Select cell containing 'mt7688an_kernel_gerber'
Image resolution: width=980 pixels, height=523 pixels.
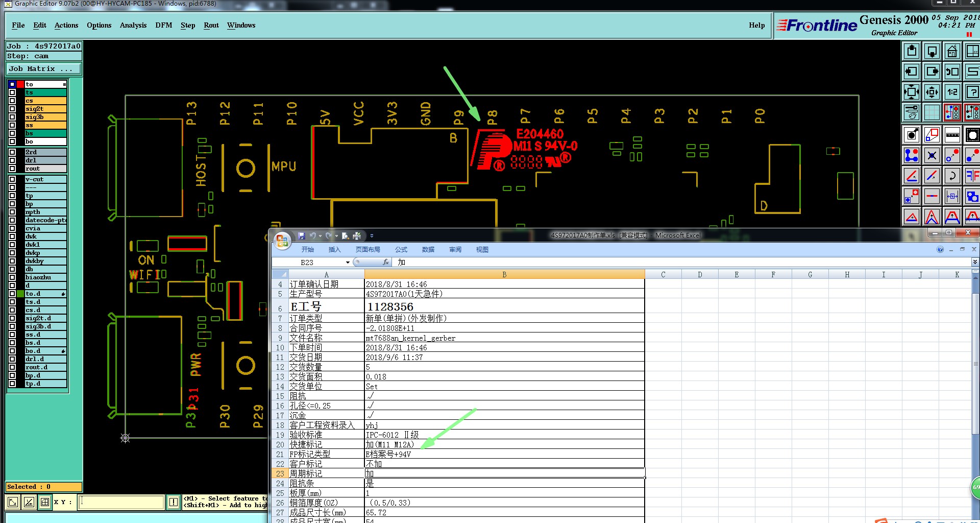click(504, 338)
